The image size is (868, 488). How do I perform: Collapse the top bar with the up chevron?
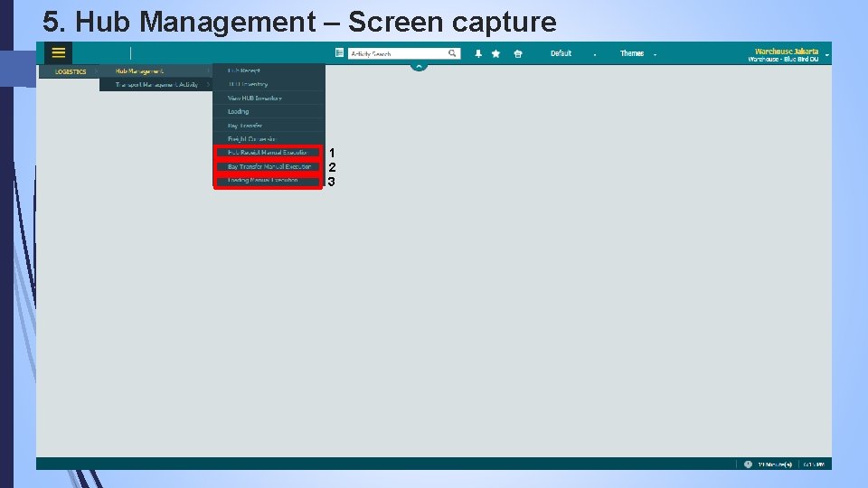[419, 67]
